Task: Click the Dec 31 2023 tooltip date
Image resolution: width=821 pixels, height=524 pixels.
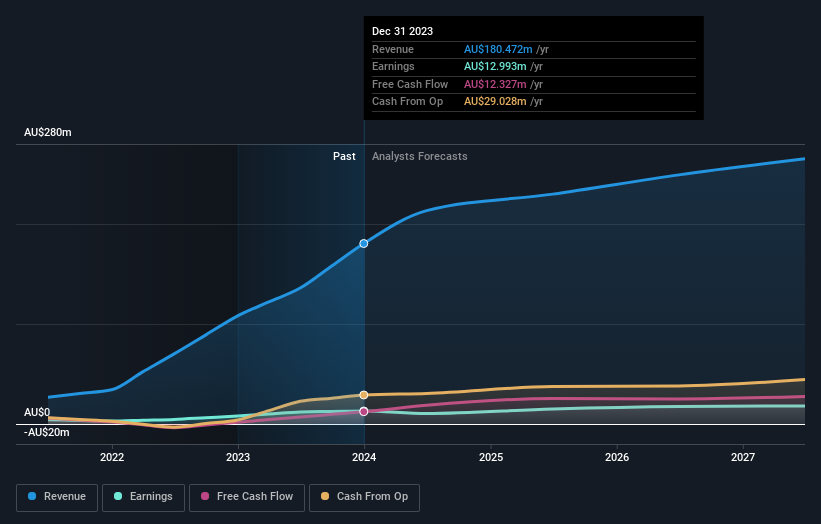Action: pyautogui.click(x=402, y=31)
